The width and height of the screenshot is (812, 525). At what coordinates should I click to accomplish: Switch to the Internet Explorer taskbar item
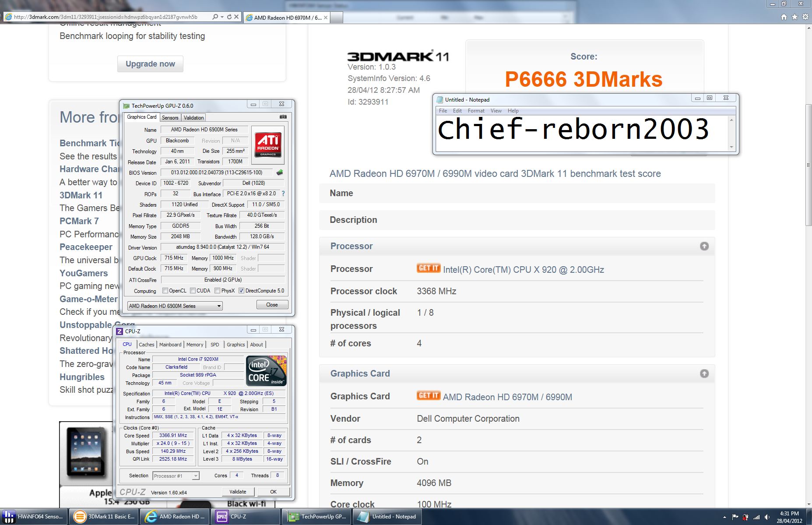(x=175, y=517)
